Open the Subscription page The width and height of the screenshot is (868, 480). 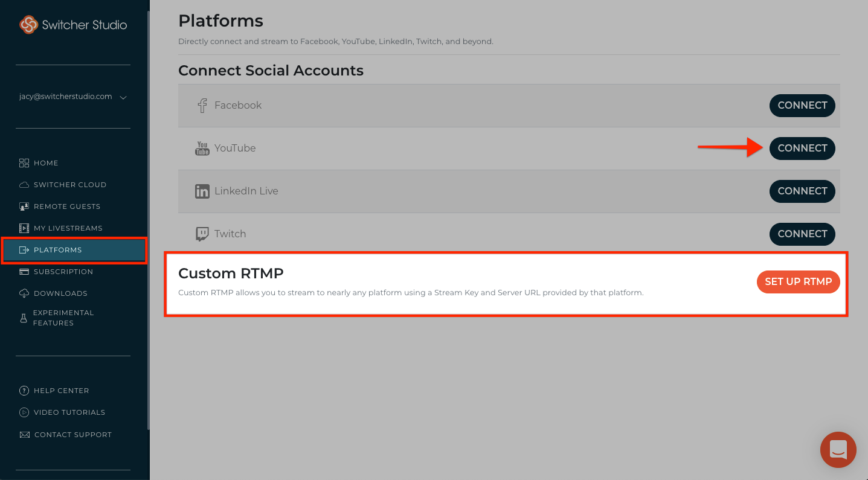click(63, 272)
